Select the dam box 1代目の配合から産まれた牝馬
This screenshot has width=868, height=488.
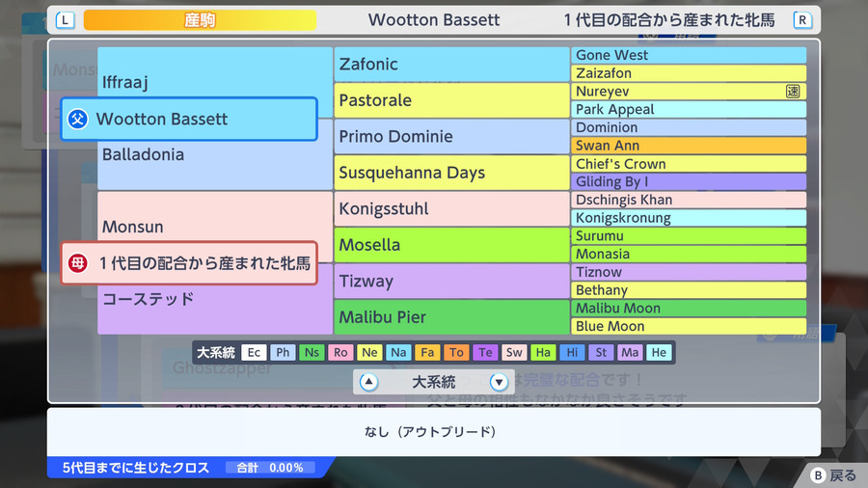pyautogui.click(x=189, y=263)
